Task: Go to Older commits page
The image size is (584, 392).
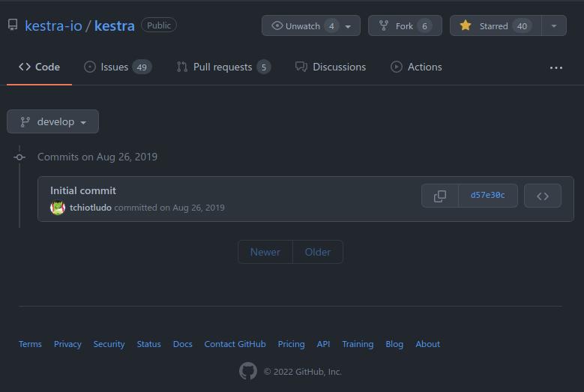Action: click(318, 252)
